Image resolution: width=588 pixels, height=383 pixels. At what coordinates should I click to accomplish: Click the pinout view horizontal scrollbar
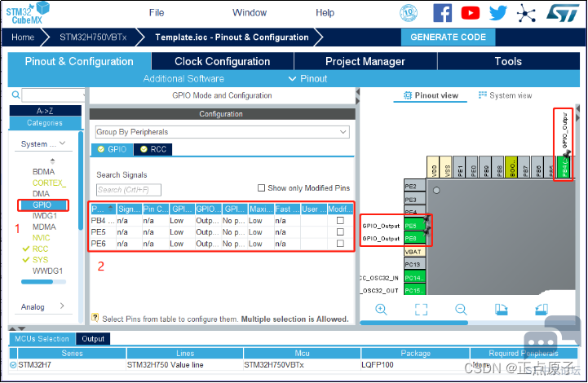(x=414, y=322)
